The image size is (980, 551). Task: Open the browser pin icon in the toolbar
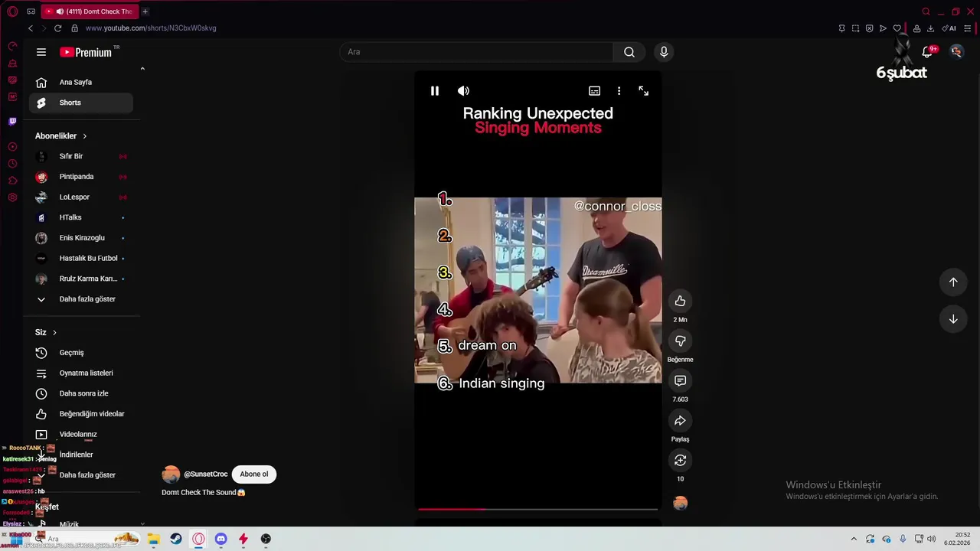pyautogui.click(x=841, y=28)
